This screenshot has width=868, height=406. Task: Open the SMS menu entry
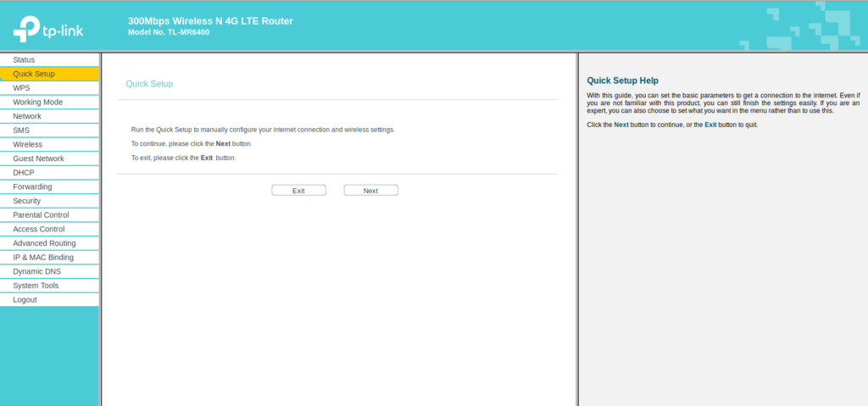coord(21,131)
